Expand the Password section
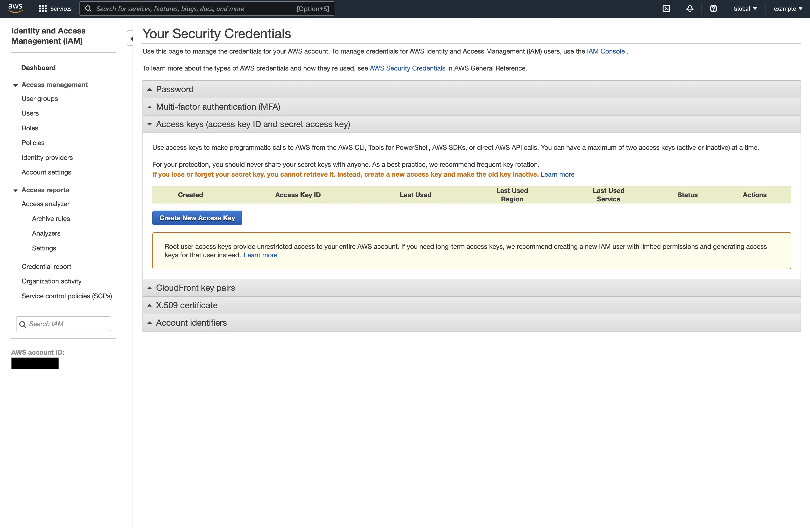 click(175, 89)
